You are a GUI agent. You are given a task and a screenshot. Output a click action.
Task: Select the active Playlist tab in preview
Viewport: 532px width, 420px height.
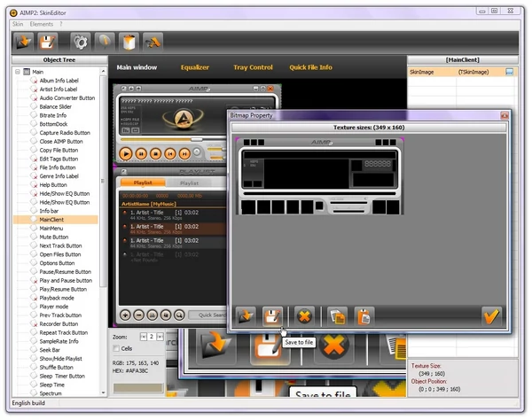point(143,183)
